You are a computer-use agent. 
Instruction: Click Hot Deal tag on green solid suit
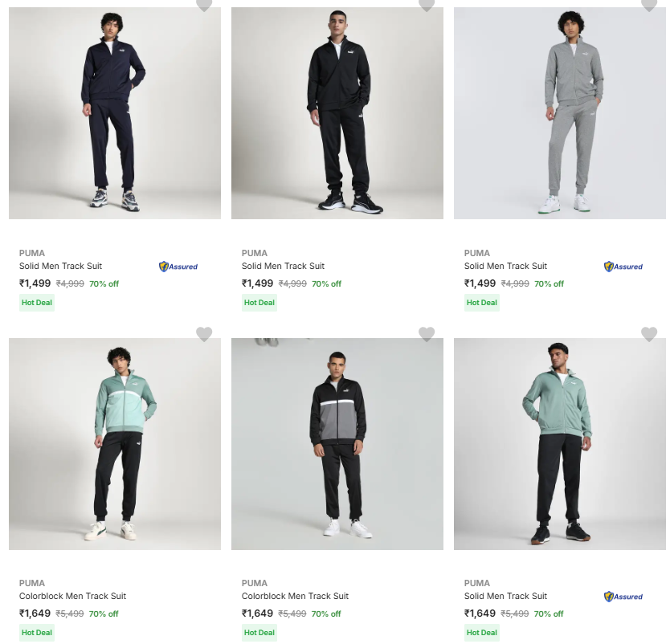click(x=482, y=633)
